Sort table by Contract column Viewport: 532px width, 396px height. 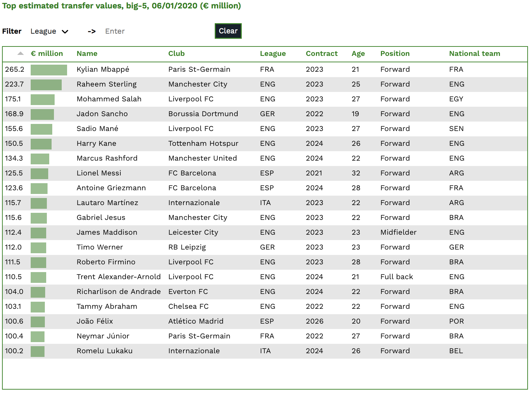pos(322,54)
